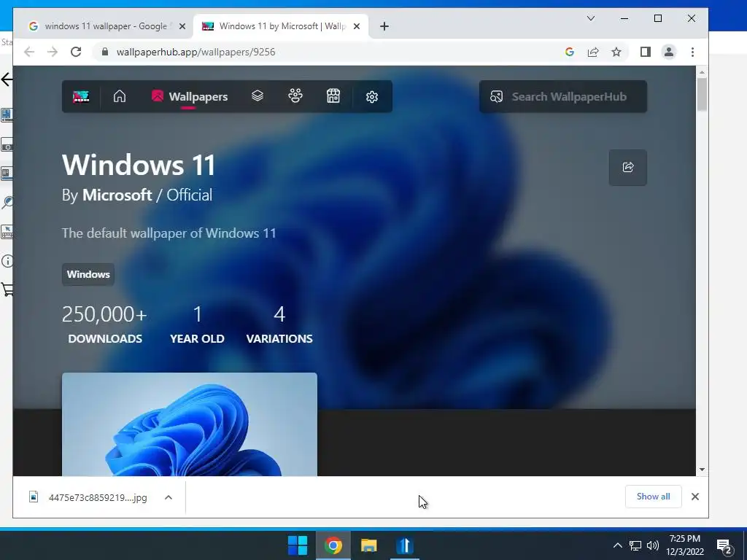Toggle the browser side panel
The image size is (747, 560).
click(646, 52)
